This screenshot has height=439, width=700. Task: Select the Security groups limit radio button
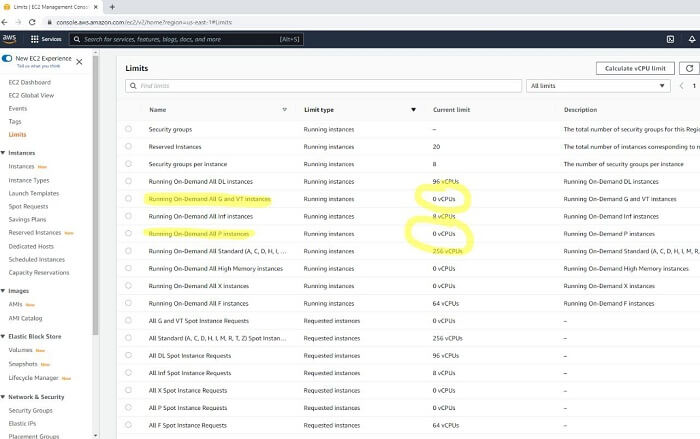click(128, 130)
